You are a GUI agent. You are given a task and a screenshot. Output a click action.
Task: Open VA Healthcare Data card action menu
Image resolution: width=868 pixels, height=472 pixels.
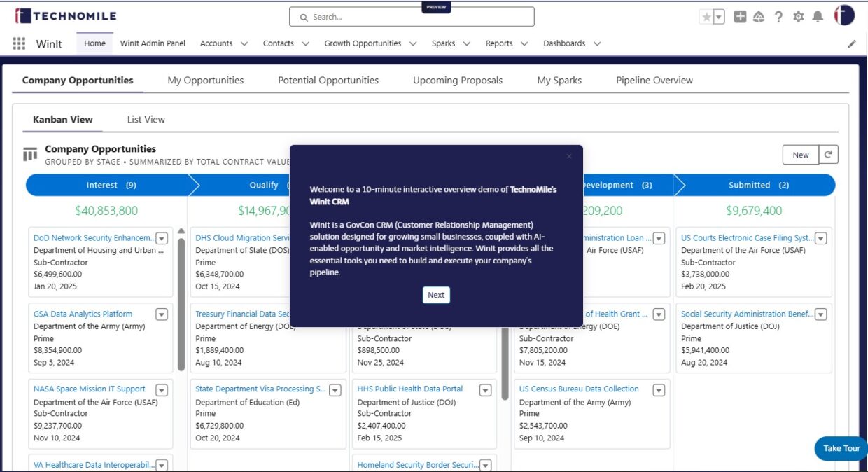point(162,466)
